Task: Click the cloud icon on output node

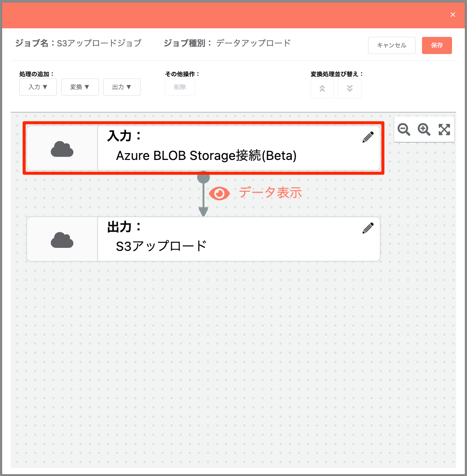Action: point(62,240)
